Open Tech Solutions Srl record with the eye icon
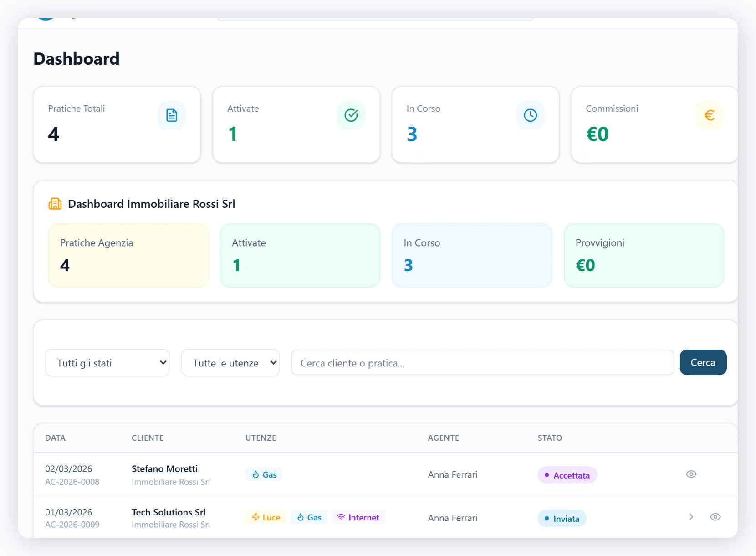 point(715,517)
